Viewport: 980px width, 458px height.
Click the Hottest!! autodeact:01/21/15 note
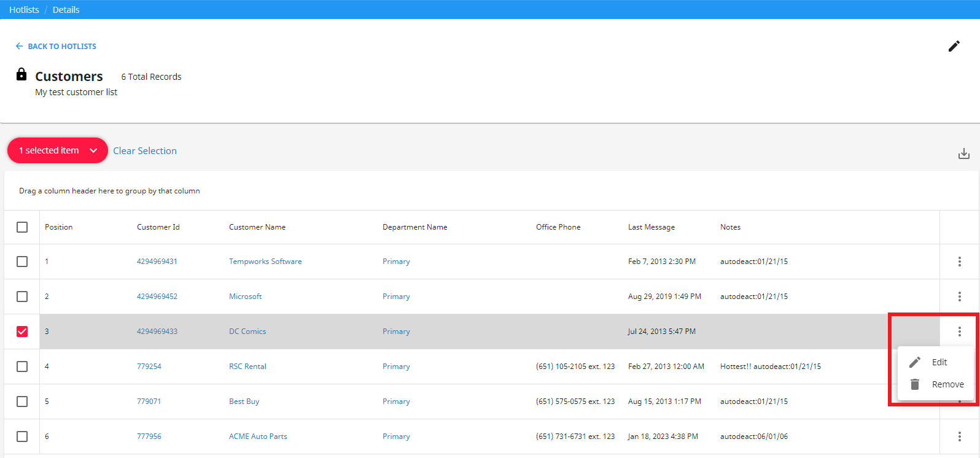click(771, 367)
